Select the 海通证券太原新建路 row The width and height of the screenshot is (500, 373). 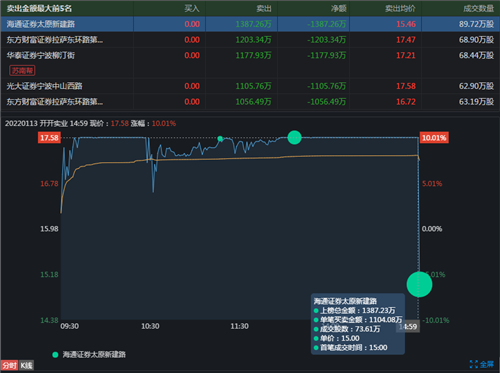pyautogui.click(x=250, y=24)
